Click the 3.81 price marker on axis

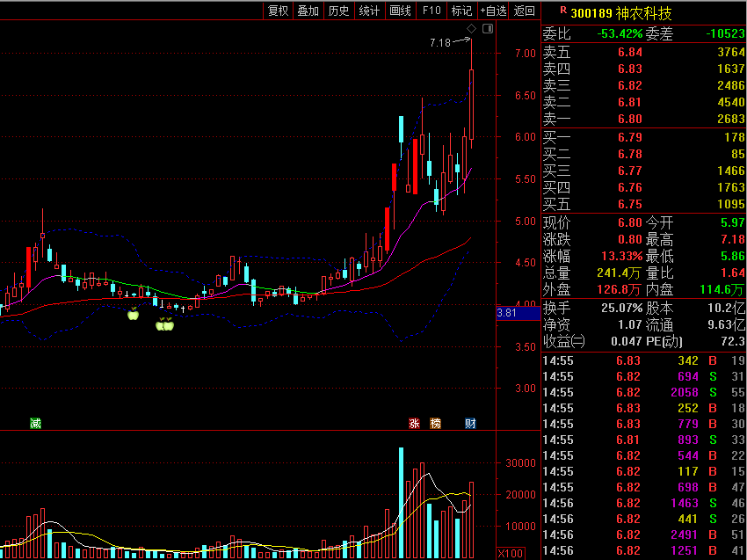pos(507,312)
